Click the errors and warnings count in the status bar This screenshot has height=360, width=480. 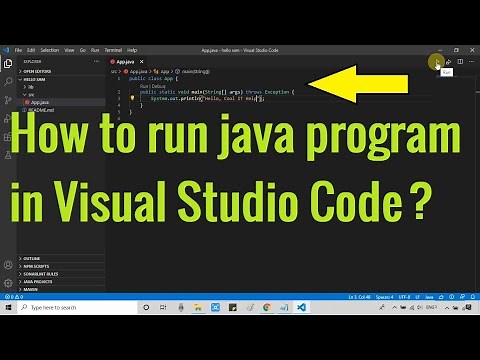(x=14, y=297)
